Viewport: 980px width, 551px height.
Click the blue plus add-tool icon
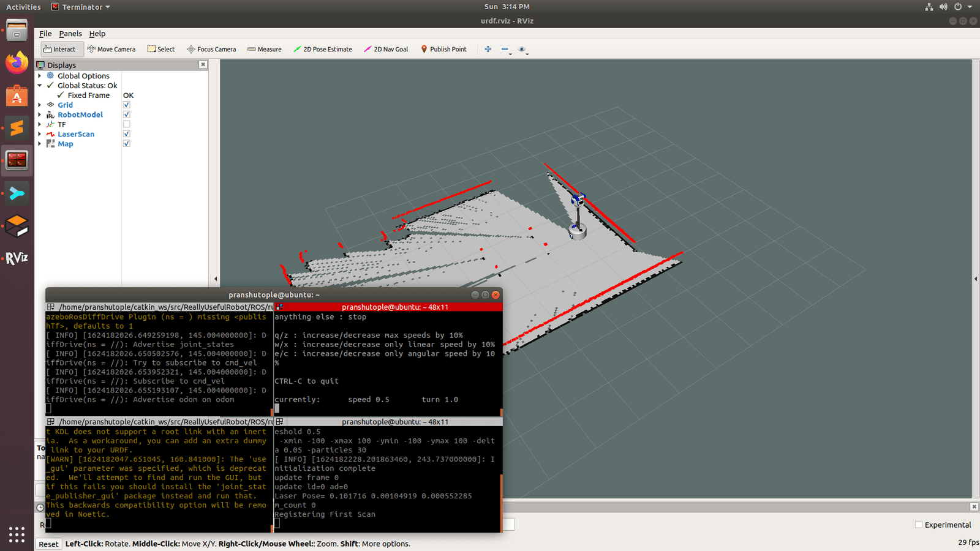click(488, 49)
